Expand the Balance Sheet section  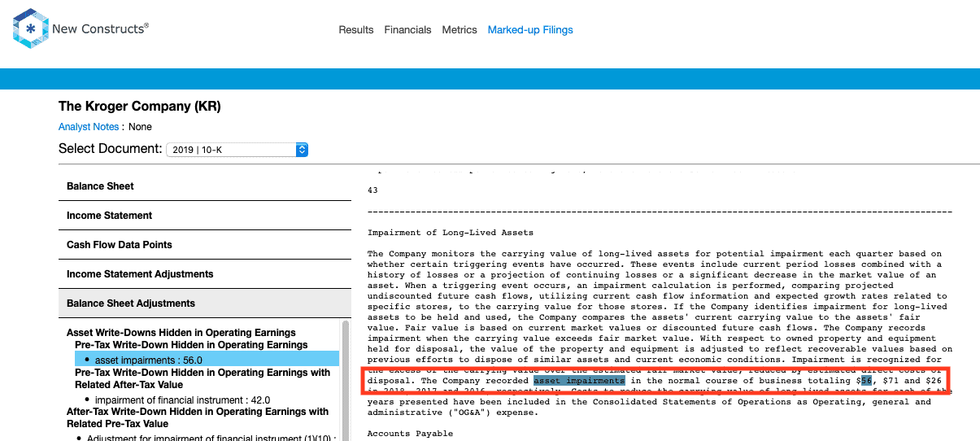205,186
